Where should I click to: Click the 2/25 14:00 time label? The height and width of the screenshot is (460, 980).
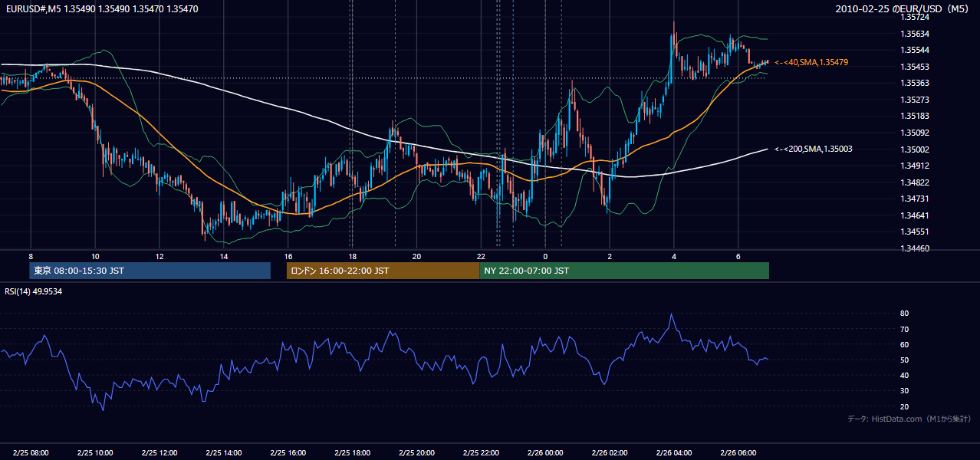coord(224,453)
